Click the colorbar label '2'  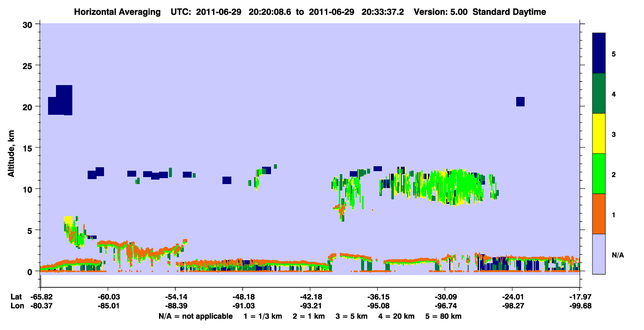click(x=614, y=174)
